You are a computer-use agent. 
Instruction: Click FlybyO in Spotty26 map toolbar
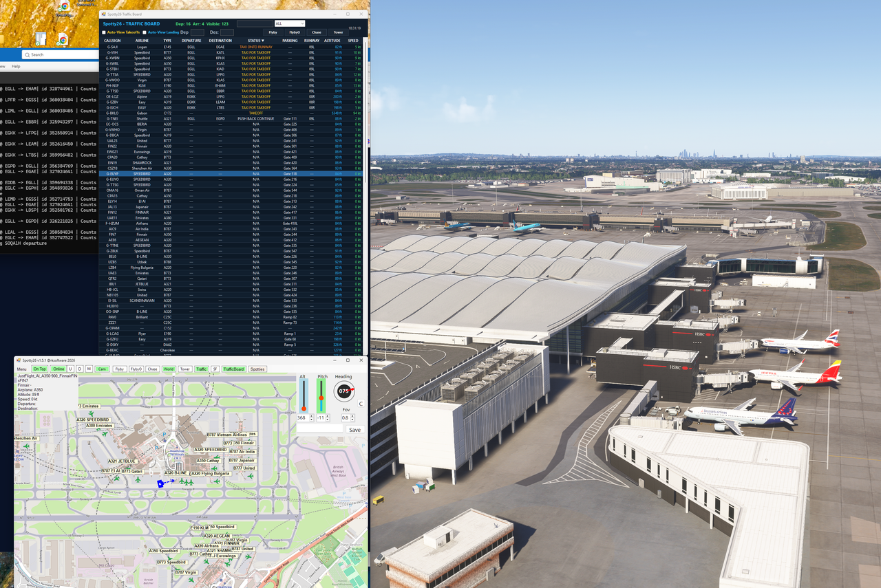click(x=136, y=369)
